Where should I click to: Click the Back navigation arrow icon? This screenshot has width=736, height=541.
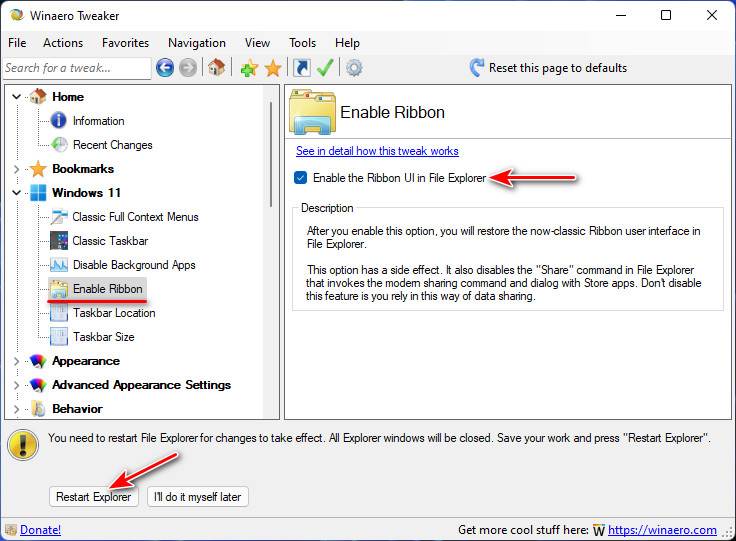[165, 68]
